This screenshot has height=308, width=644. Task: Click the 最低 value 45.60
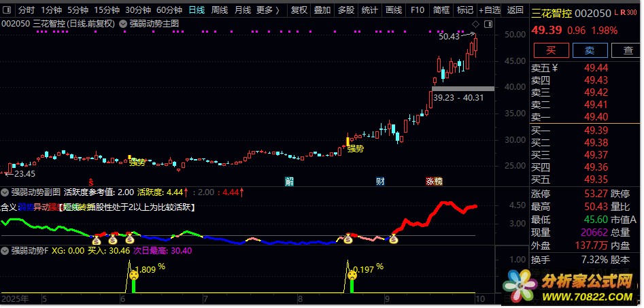pos(596,220)
